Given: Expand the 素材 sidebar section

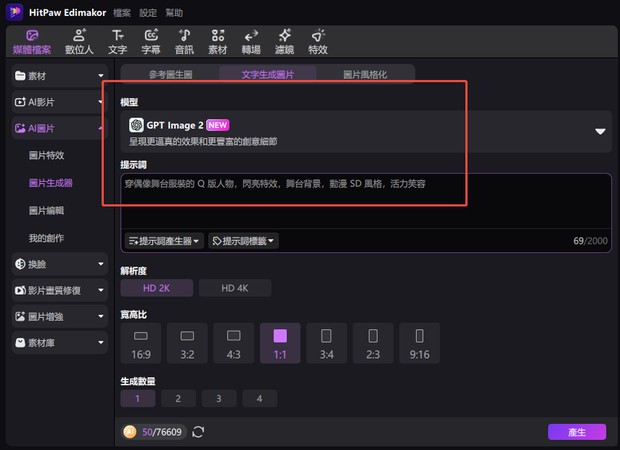Looking at the screenshot, I should [x=60, y=76].
